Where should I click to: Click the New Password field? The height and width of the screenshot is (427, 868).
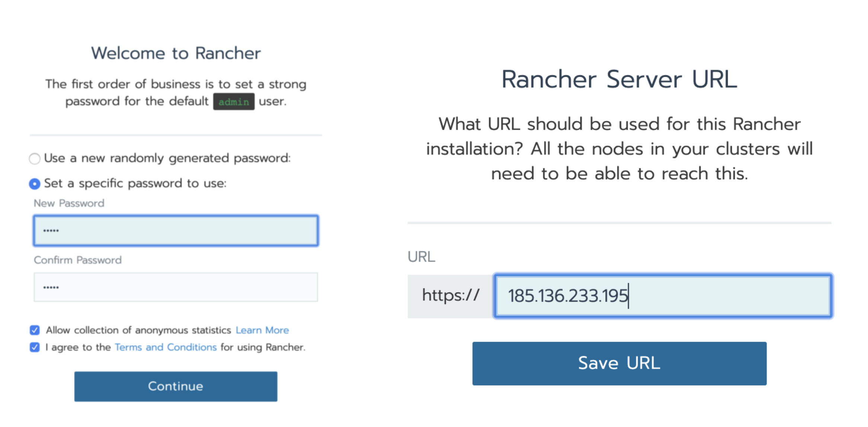pos(176,231)
